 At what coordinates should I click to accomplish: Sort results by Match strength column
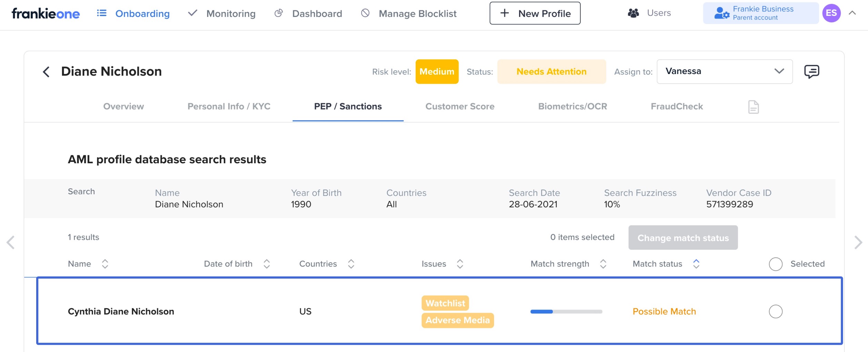(x=603, y=264)
